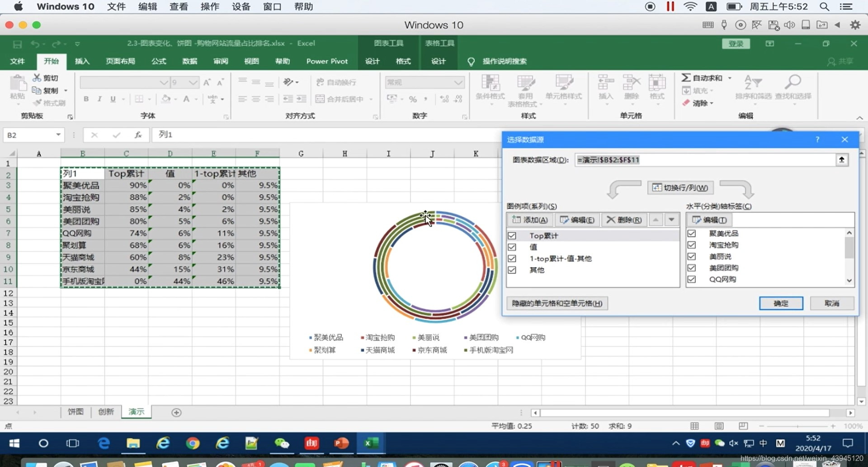Click the formula bar containing 列1

tap(325, 135)
